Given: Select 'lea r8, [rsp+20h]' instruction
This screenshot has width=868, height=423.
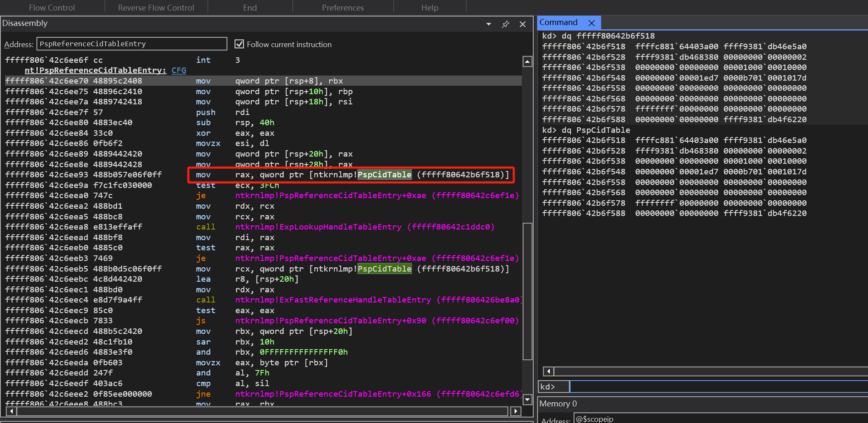Looking at the screenshot, I should coord(263,279).
